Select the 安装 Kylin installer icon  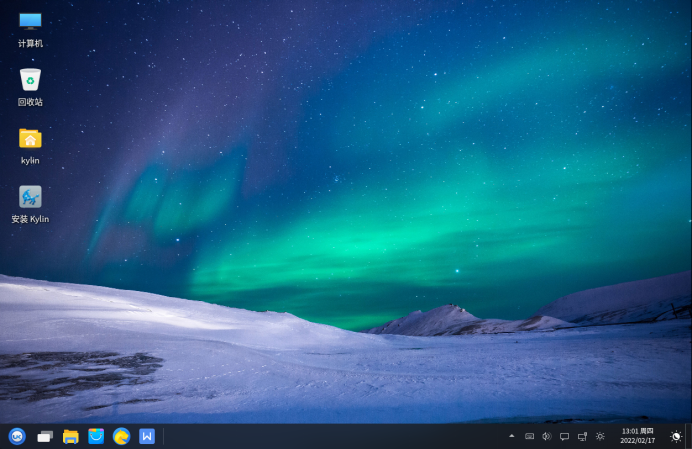point(30,196)
